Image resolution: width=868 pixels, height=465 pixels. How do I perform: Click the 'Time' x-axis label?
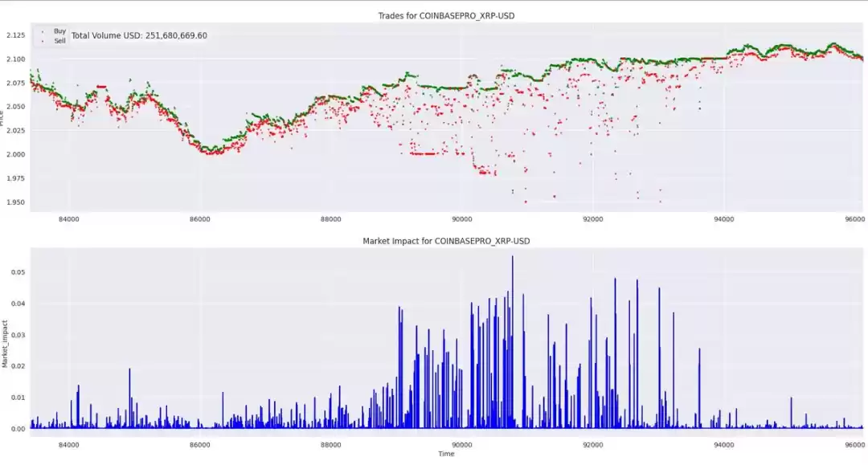(x=446, y=454)
